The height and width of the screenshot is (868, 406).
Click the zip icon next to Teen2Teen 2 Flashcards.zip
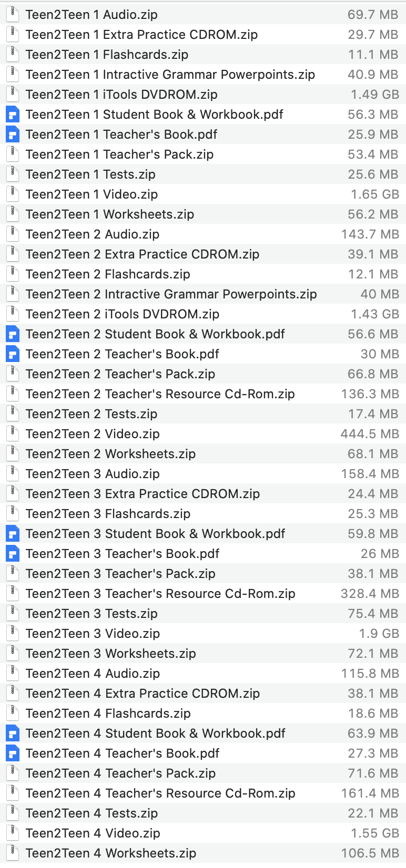13,274
